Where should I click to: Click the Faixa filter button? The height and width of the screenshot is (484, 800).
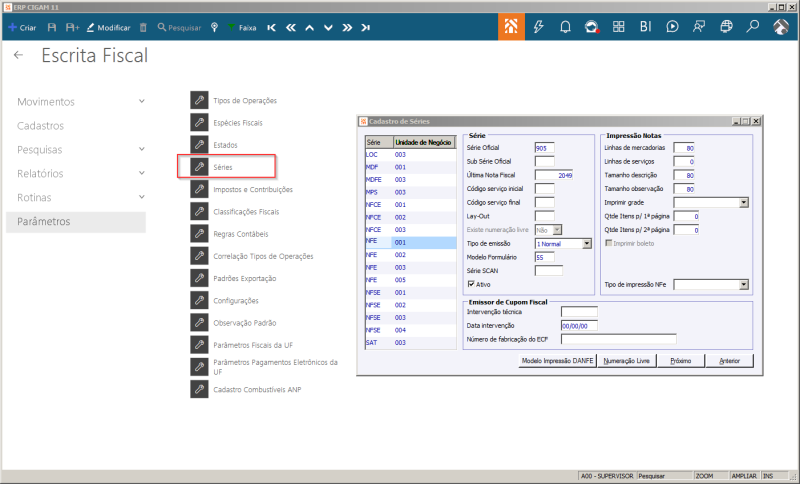[242, 28]
